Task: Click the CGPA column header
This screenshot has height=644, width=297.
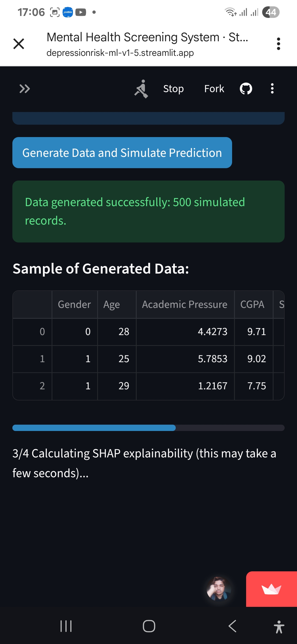Action: point(252,304)
